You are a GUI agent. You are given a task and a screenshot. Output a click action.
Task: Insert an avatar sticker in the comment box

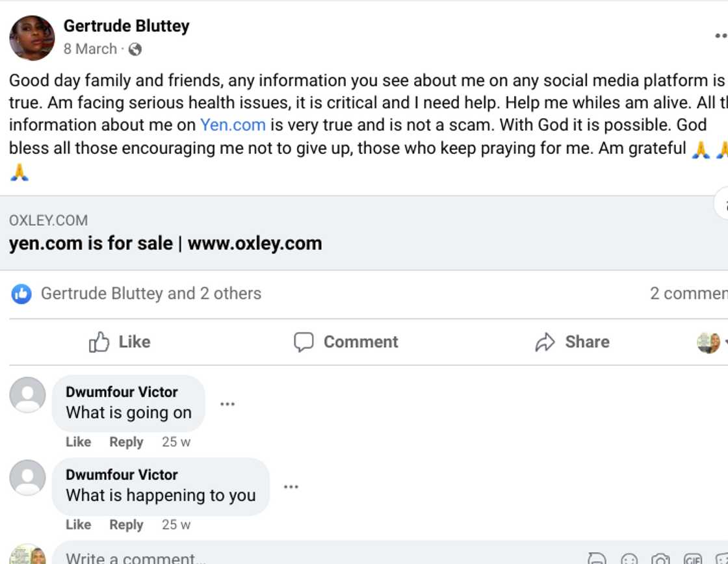(597, 559)
